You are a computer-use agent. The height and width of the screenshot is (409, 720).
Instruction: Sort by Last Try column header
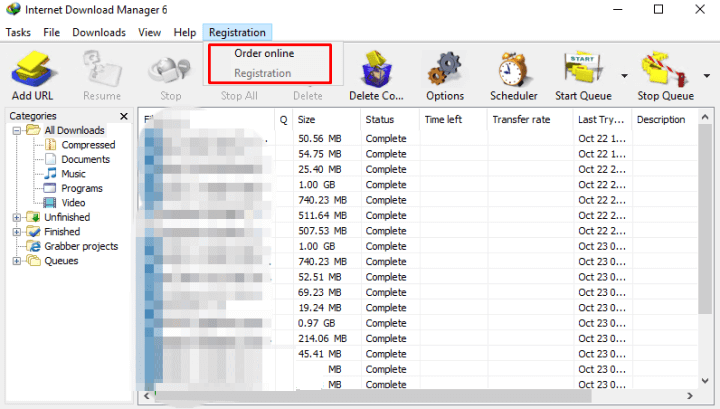point(602,120)
